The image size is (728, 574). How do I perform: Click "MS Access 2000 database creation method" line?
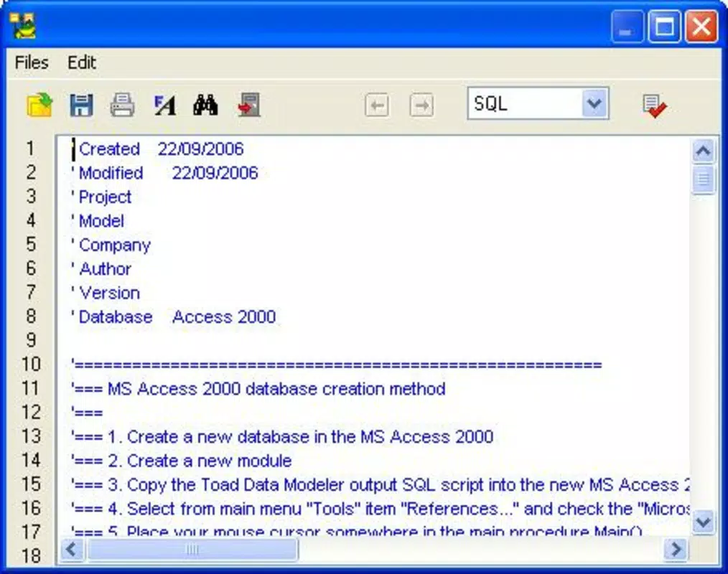tap(258, 389)
